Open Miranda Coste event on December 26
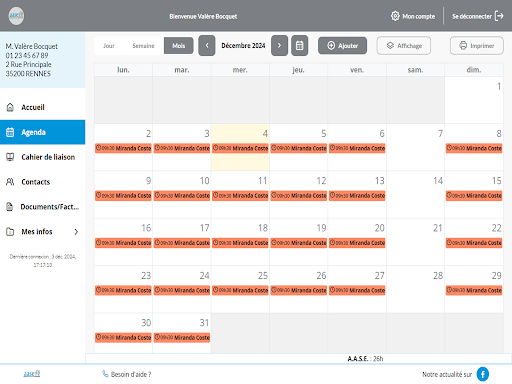The width and height of the screenshot is (512, 384). pyautogui.click(x=299, y=290)
